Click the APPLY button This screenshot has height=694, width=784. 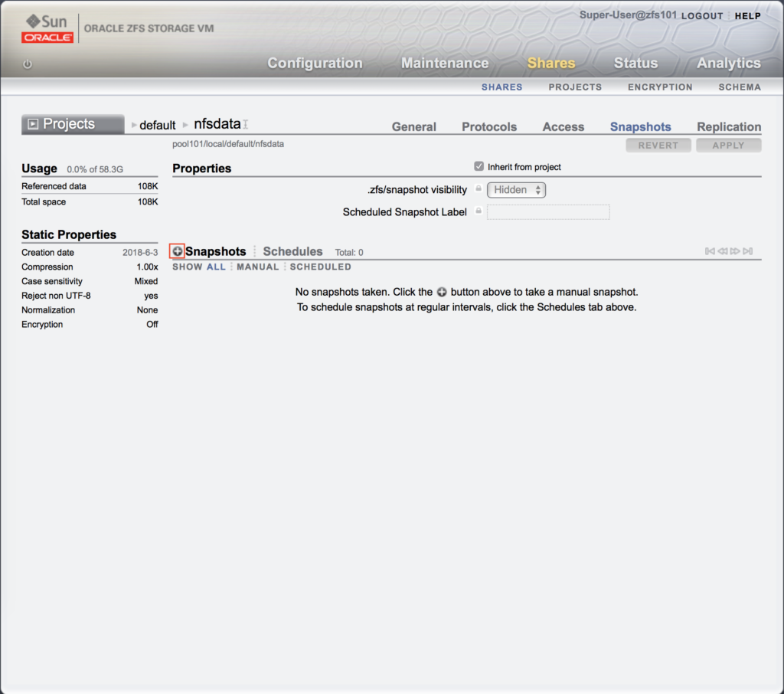click(x=729, y=145)
